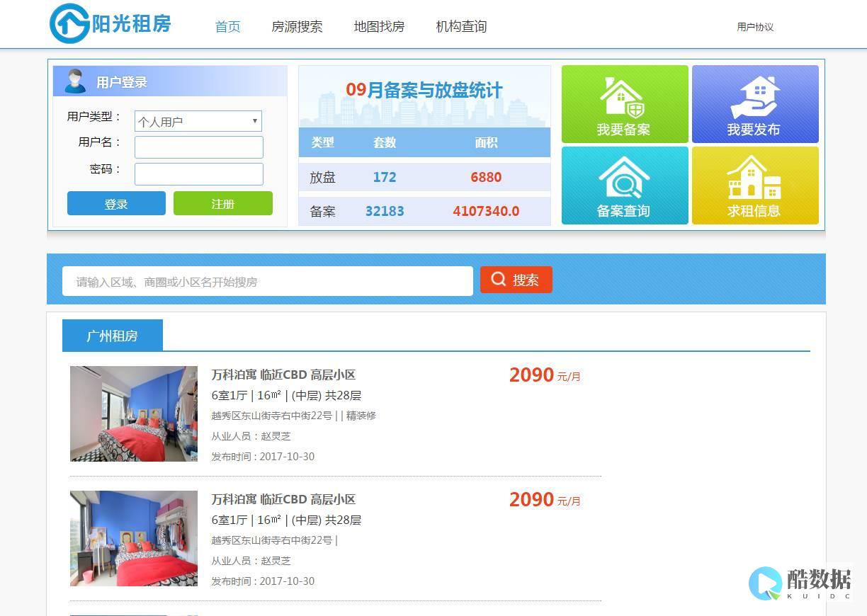867x616 pixels.
Task: Expand the 用户类型 个人用户 dropdown
Action: [x=198, y=121]
